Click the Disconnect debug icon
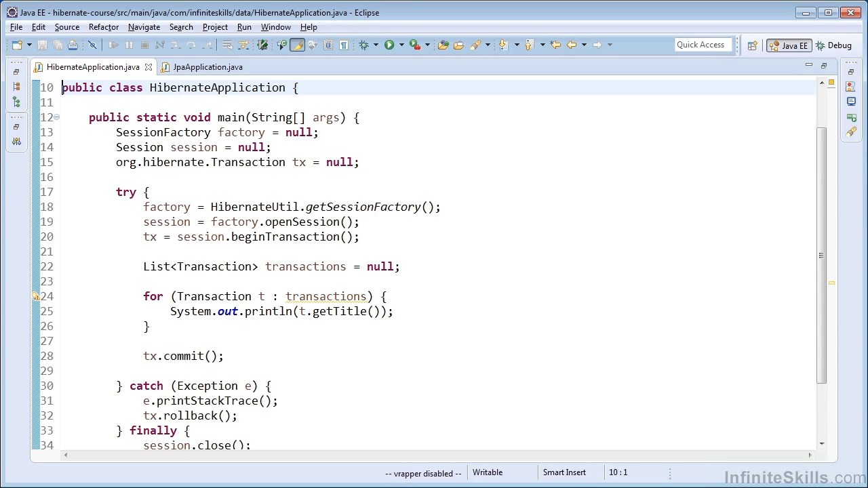 coord(160,45)
